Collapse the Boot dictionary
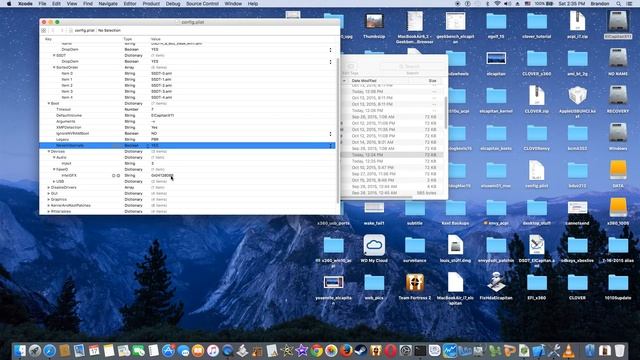This screenshot has width=640, height=360. (49, 104)
